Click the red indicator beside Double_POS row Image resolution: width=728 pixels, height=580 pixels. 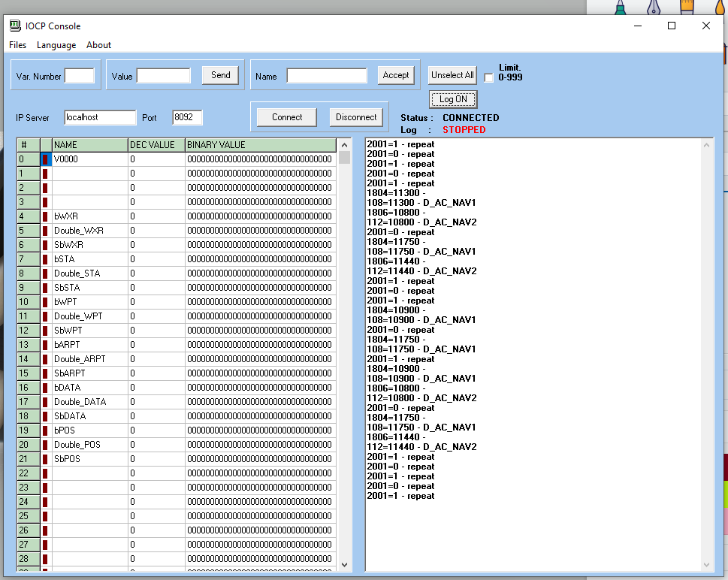tap(45, 445)
